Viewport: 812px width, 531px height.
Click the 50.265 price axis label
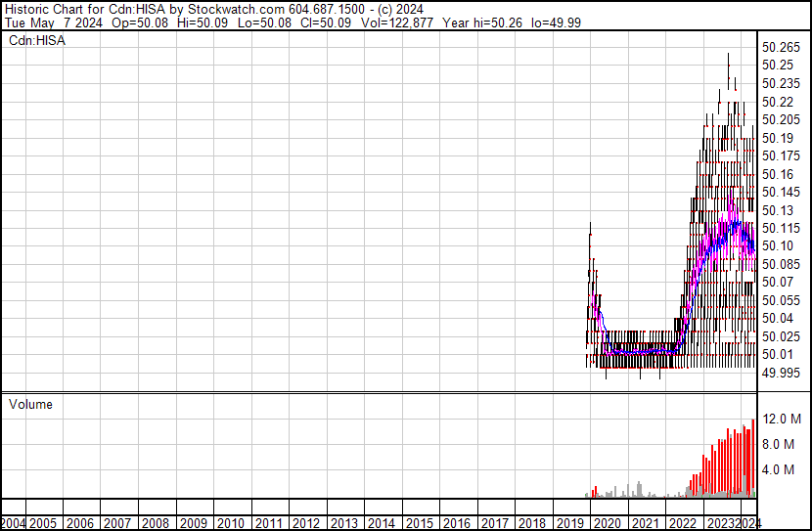pyautogui.click(x=782, y=47)
